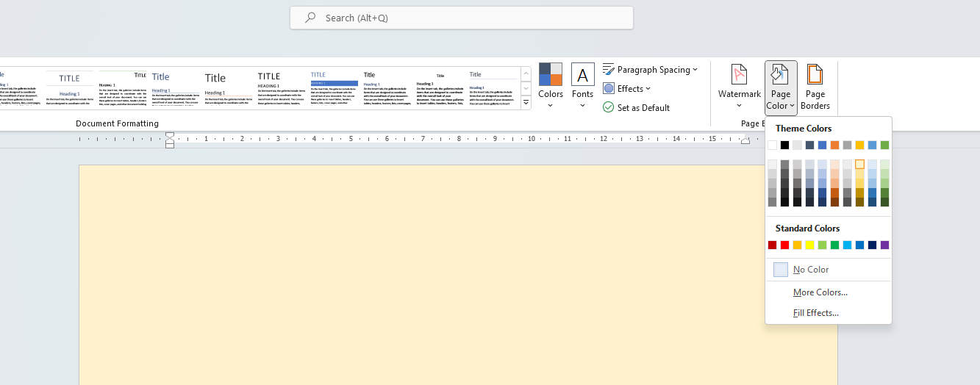Pick the standard red color swatch

[x=784, y=245]
